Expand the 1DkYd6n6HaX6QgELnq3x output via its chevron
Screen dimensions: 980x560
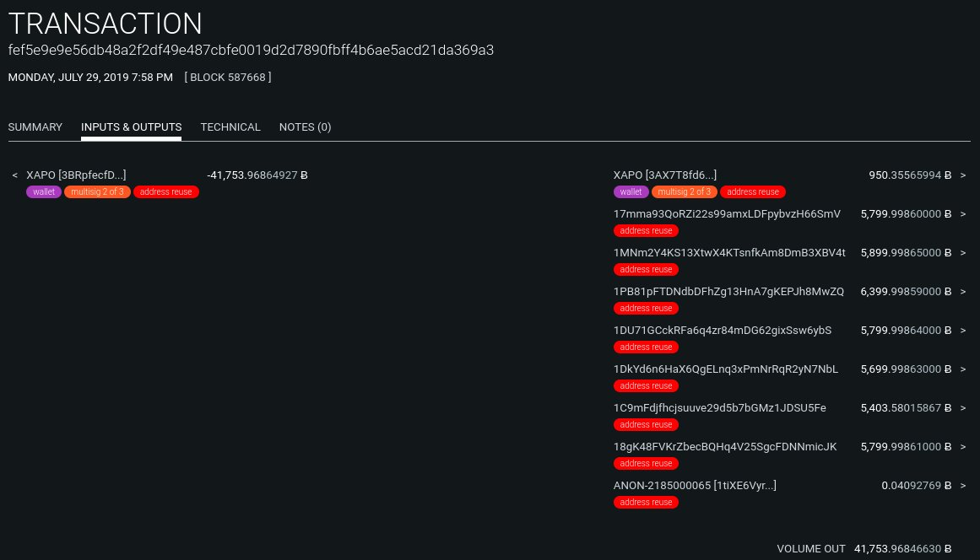tap(962, 369)
